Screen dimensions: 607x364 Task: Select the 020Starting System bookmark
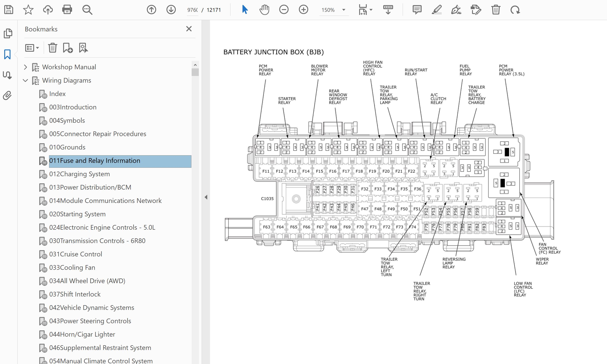pos(77,214)
